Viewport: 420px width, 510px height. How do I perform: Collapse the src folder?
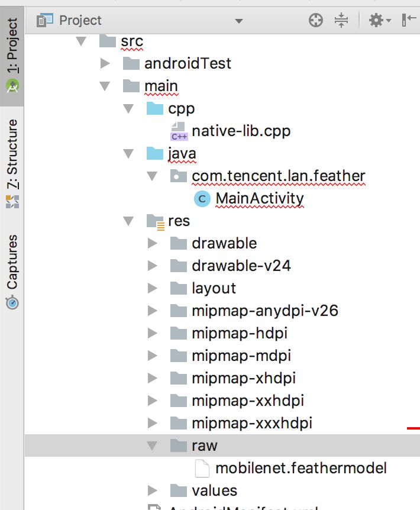tap(81, 41)
